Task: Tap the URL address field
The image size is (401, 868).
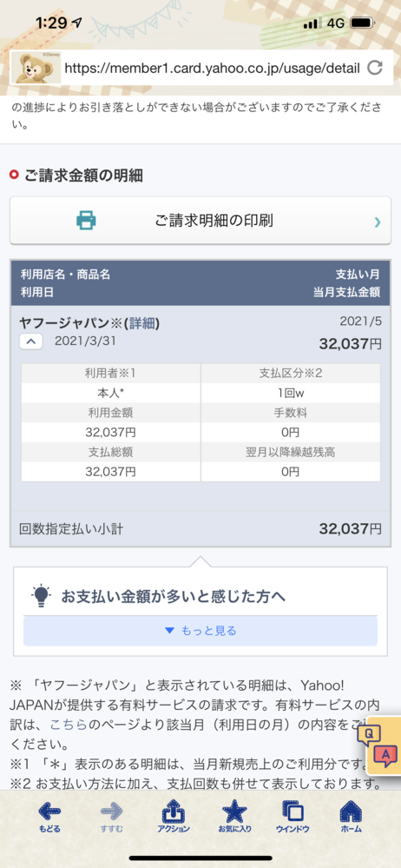Action: (x=213, y=68)
